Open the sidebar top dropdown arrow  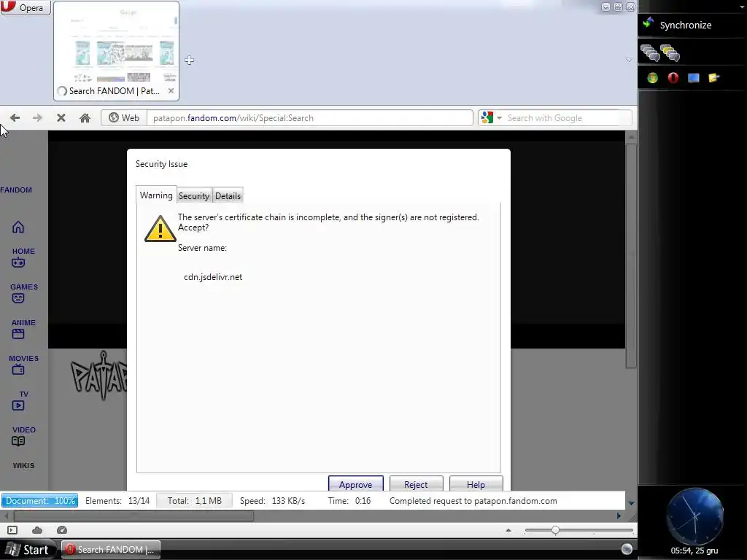click(742, 7)
